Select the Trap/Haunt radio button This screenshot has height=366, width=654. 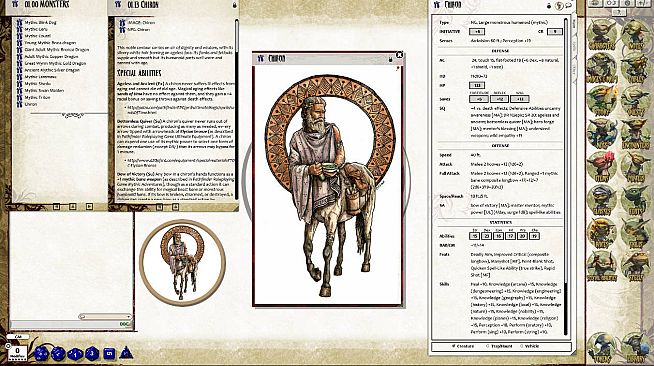(x=488, y=346)
